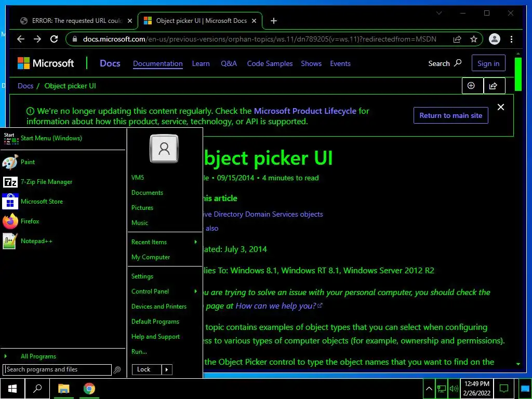532x399 pixels.
Task: Click the Windows Start button on taskbar
Action: coord(12,389)
